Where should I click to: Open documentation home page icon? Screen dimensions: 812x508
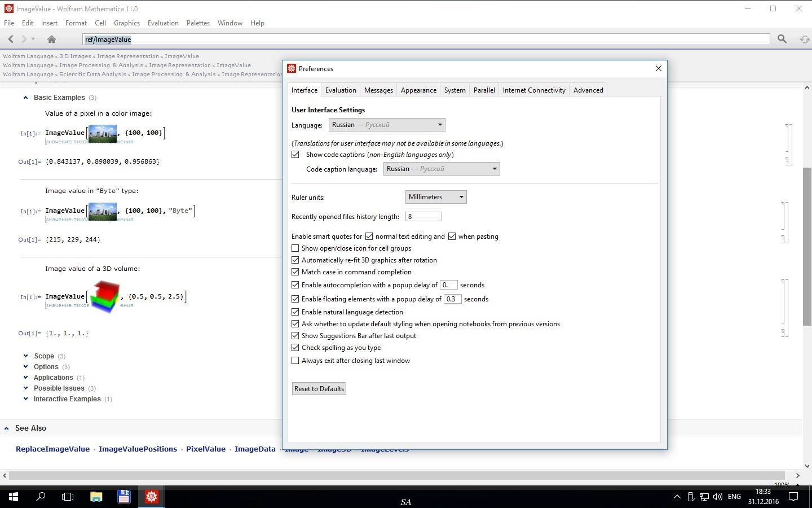(x=51, y=39)
